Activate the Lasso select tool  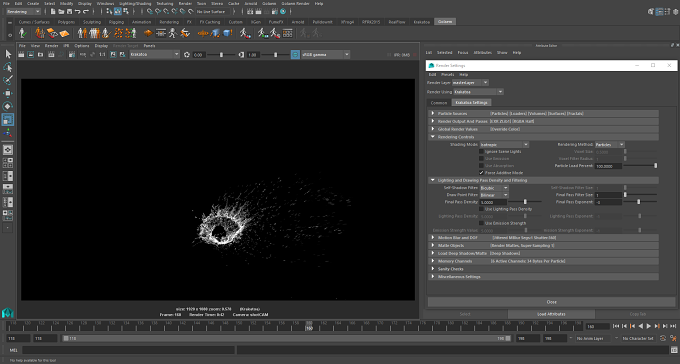(x=8, y=67)
